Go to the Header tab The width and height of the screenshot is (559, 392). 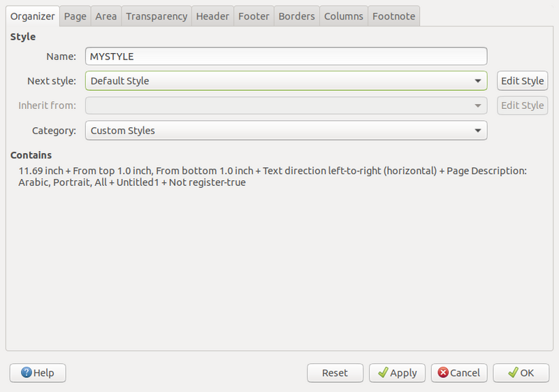[212, 16]
